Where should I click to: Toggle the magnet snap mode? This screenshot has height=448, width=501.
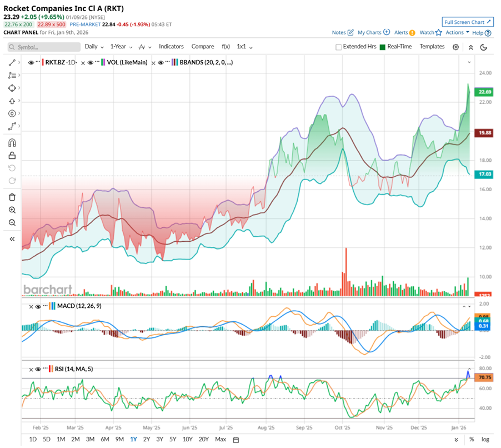(12, 143)
